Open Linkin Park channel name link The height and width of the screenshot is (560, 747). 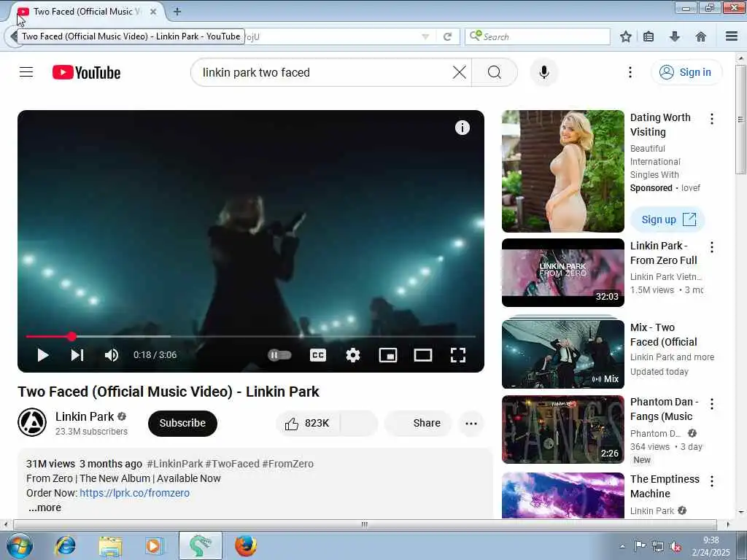pos(85,416)
